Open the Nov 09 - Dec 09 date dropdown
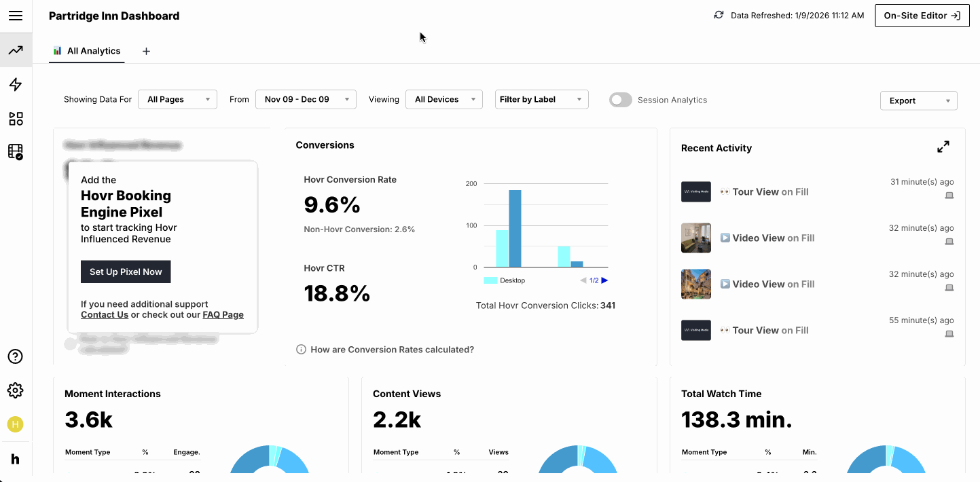The height and width of the screenshot is (482, 980). click(x=306, y=99)
